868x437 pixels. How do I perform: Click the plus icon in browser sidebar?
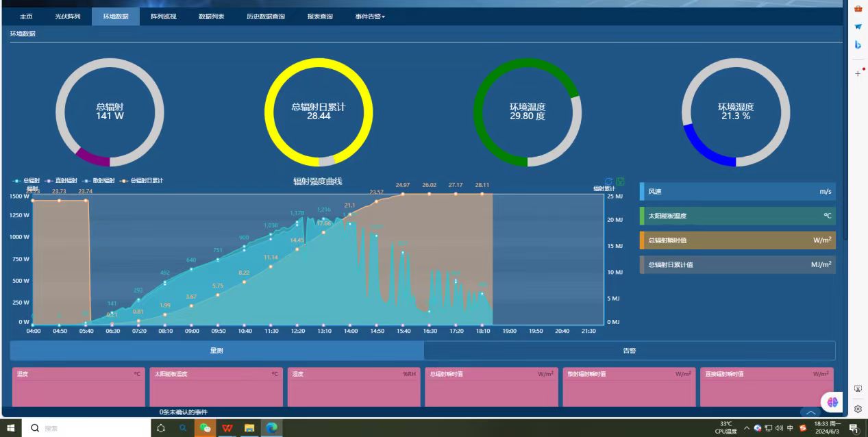pos(858,73)
